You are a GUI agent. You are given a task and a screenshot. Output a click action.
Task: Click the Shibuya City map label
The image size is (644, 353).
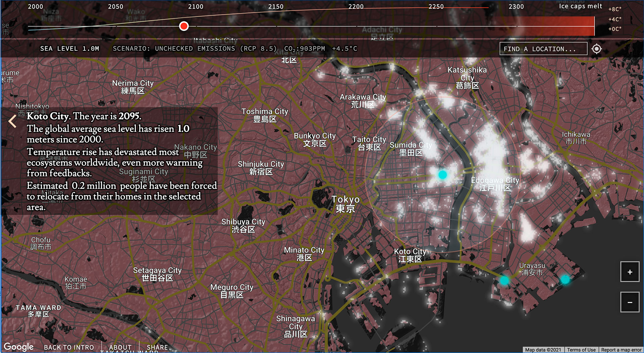coord(243,226)
